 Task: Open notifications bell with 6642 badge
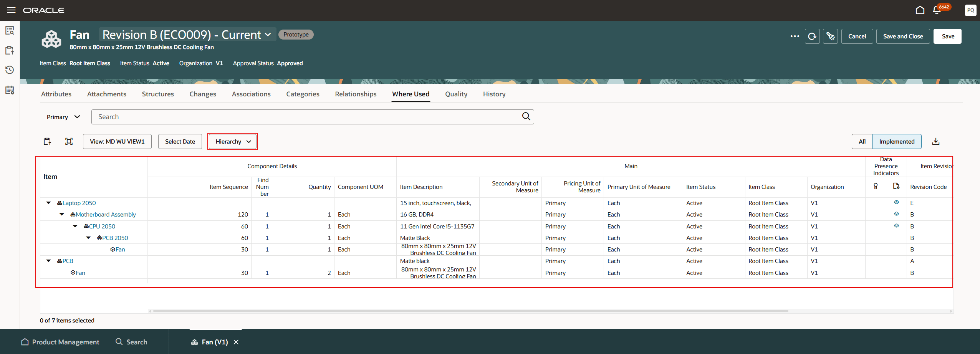(937, 10)
